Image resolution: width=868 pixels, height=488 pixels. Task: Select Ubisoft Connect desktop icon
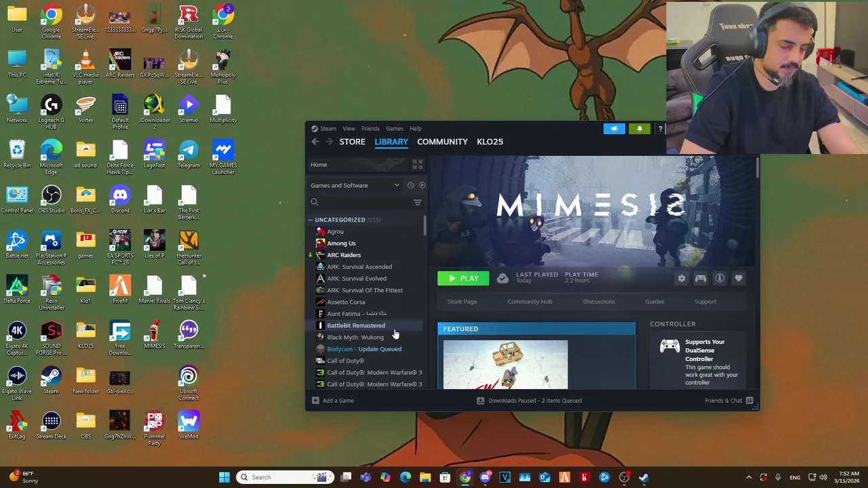[x=189, y=383]
